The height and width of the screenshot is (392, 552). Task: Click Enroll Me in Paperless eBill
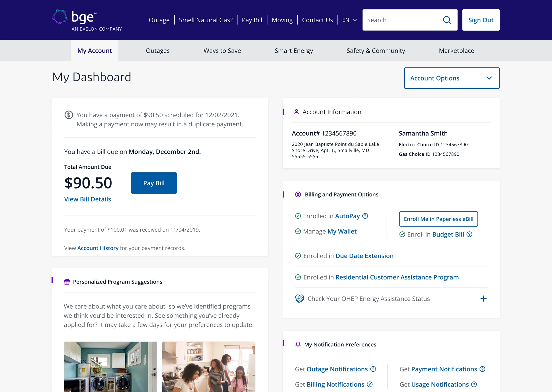[x=439, y=219]
